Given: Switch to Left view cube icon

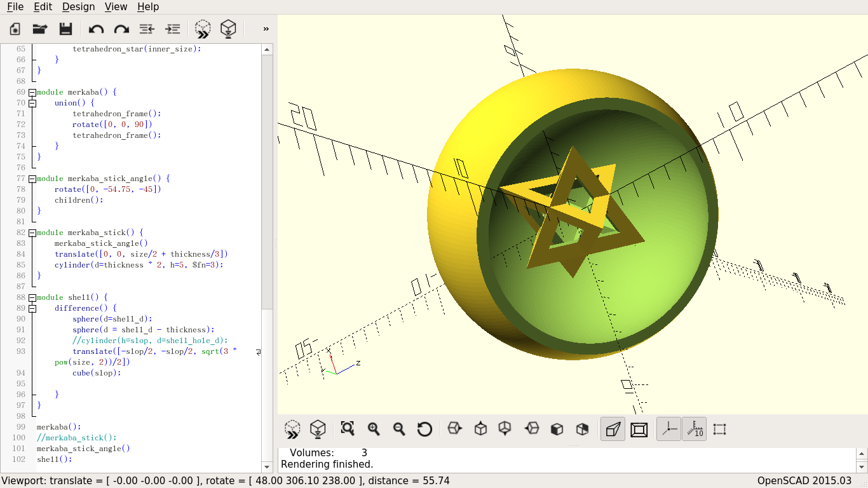Looking at the screenshot, I should point(531,429).
